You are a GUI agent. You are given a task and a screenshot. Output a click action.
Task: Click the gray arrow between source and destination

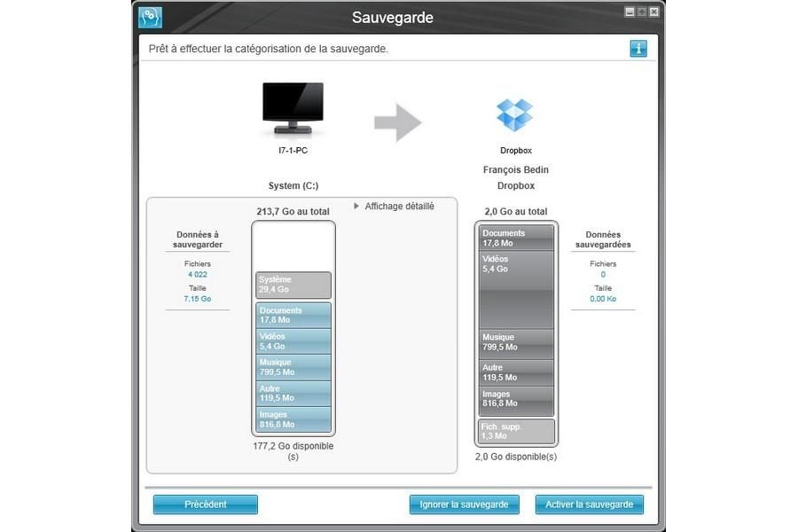point(397,122)
